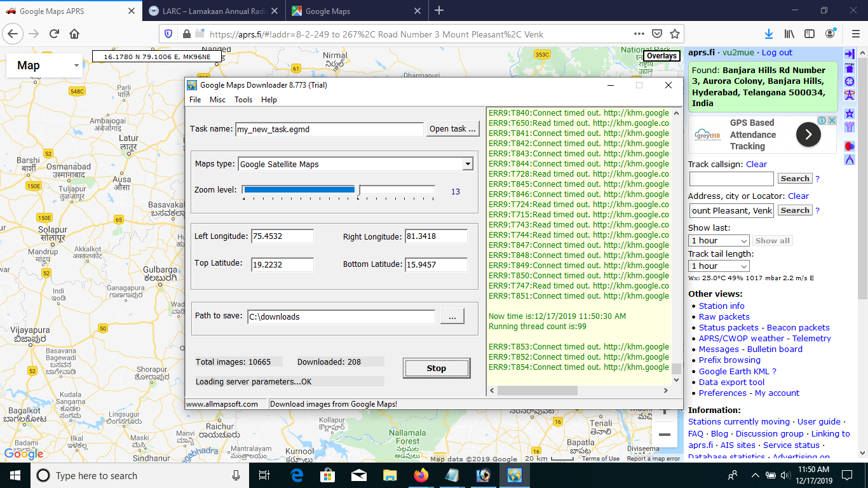Click the Windows Start button
Image resolution: width=868 pixels, height=488 pixels.
15,475
